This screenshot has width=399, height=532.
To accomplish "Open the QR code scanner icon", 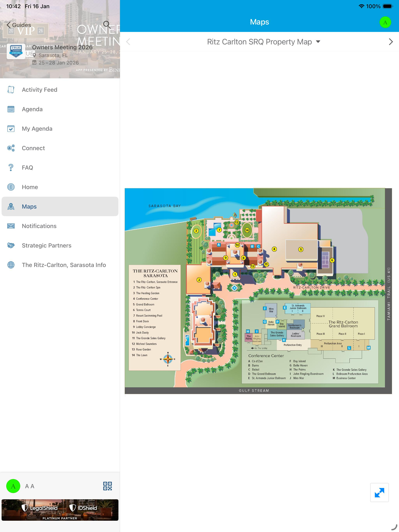I will point(107,486).
